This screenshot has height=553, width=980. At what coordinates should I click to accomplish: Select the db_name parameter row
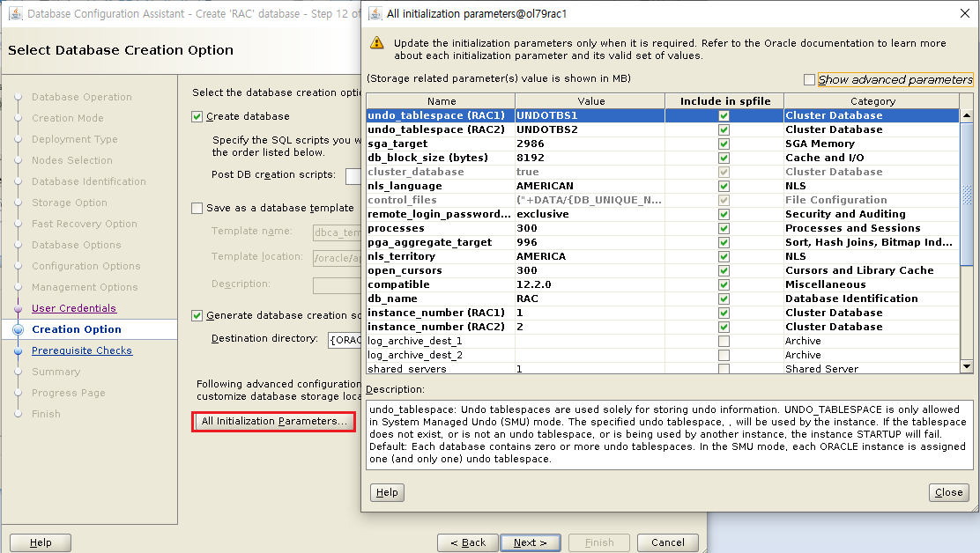[663, 299]
